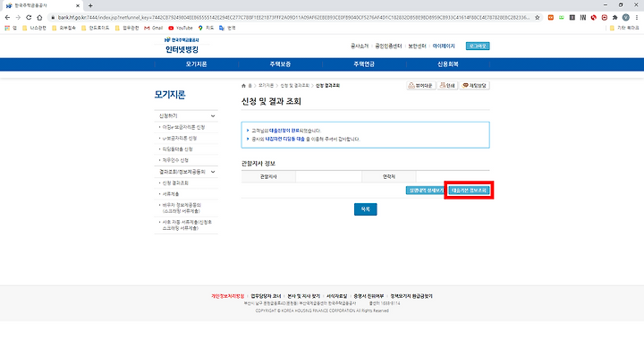
Task: Open the puzzle-piece extensions menu
Action: coord(614,17)
